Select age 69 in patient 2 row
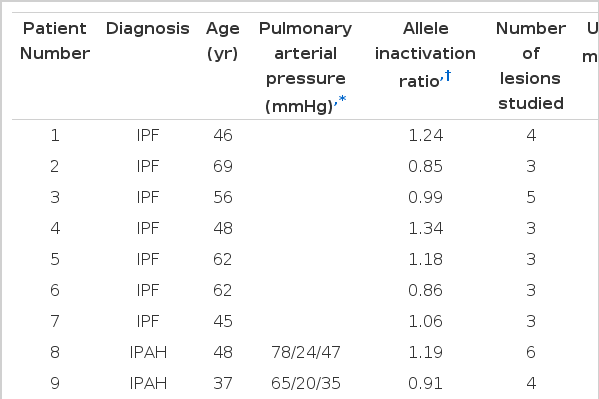Image resolution: width=599 pixels, height=399 pixels. 223,166
